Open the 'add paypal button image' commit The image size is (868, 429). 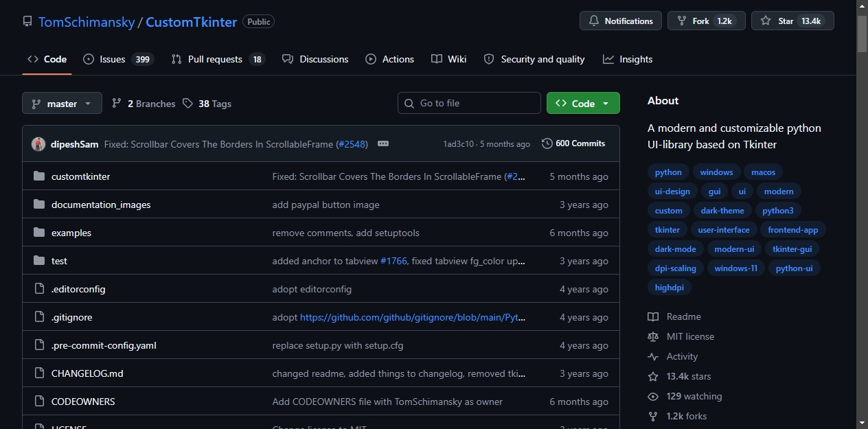pos(325,205)
